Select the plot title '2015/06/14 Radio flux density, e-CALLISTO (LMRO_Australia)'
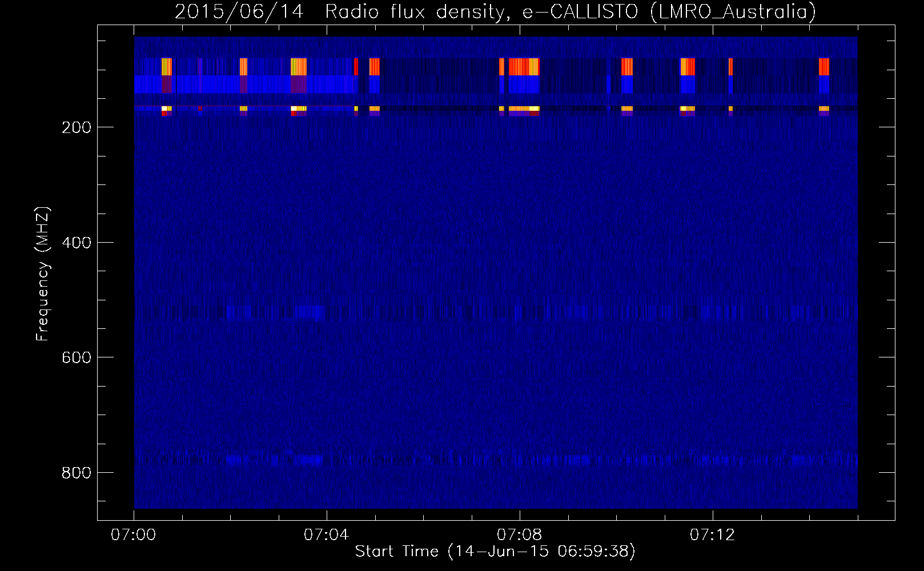924x571 pixels. pyautogui.click(x=495, y=12)
